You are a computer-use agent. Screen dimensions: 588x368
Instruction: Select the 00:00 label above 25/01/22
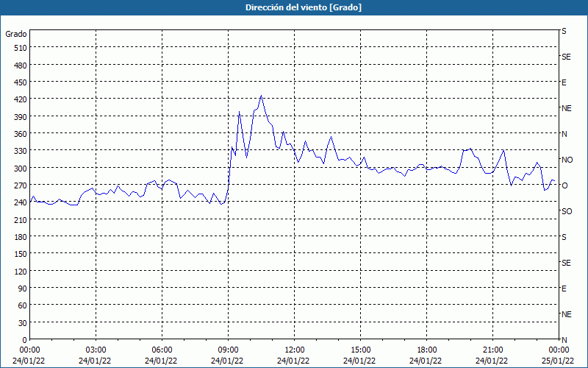(x=559, y=350)
